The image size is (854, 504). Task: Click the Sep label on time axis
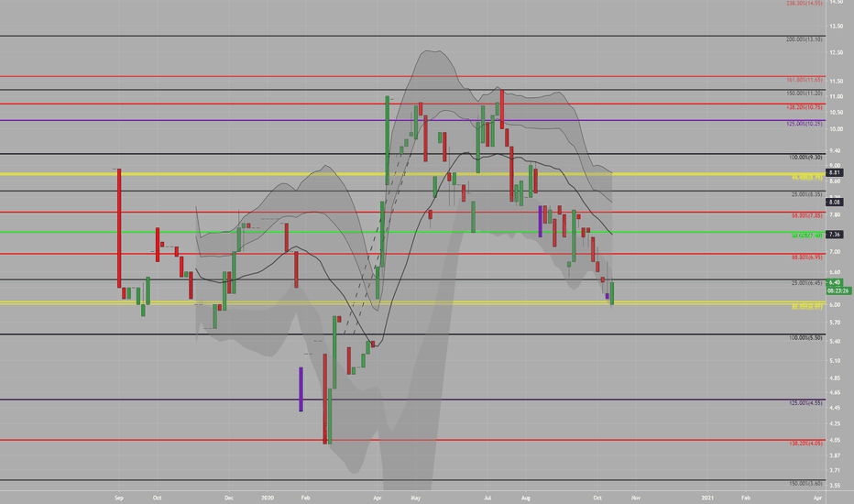(x=119, y=498)
